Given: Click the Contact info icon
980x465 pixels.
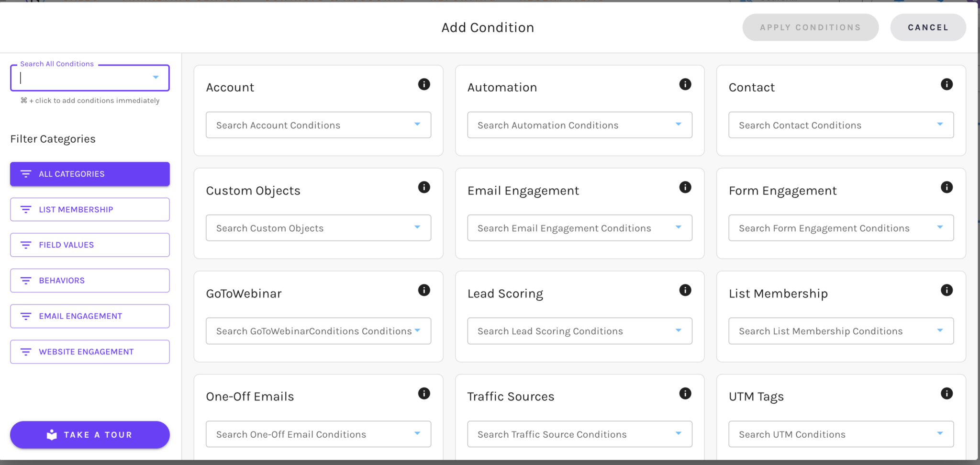Looking at the screenshot, I should click(947, 84).
